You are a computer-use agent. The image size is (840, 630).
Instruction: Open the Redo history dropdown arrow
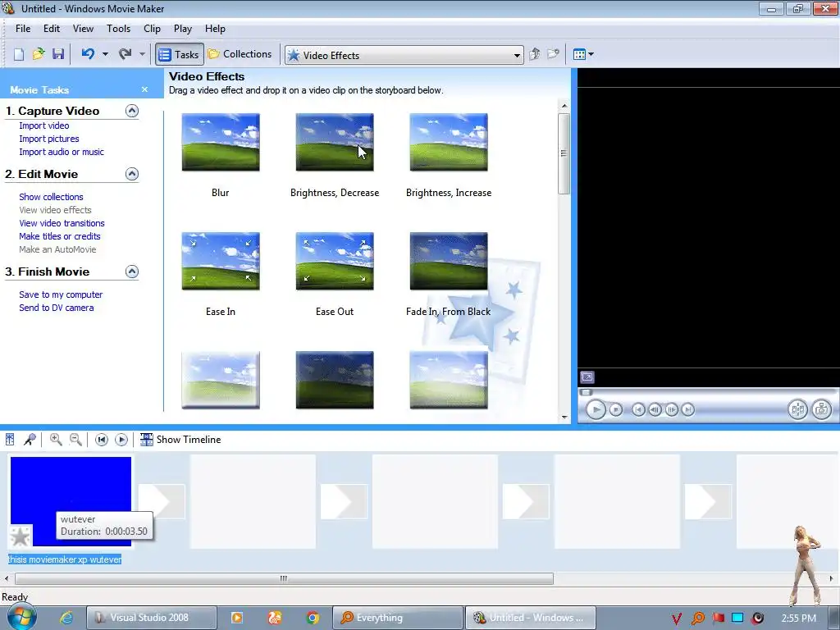pyautogui.click(x=142, y=54)
